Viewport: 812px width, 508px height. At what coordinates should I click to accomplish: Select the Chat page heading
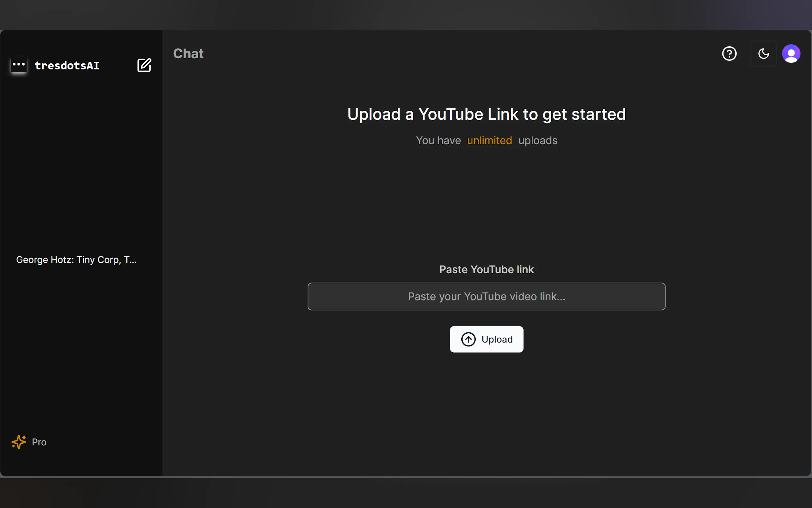pyautogui.click(x=188, y=54)
